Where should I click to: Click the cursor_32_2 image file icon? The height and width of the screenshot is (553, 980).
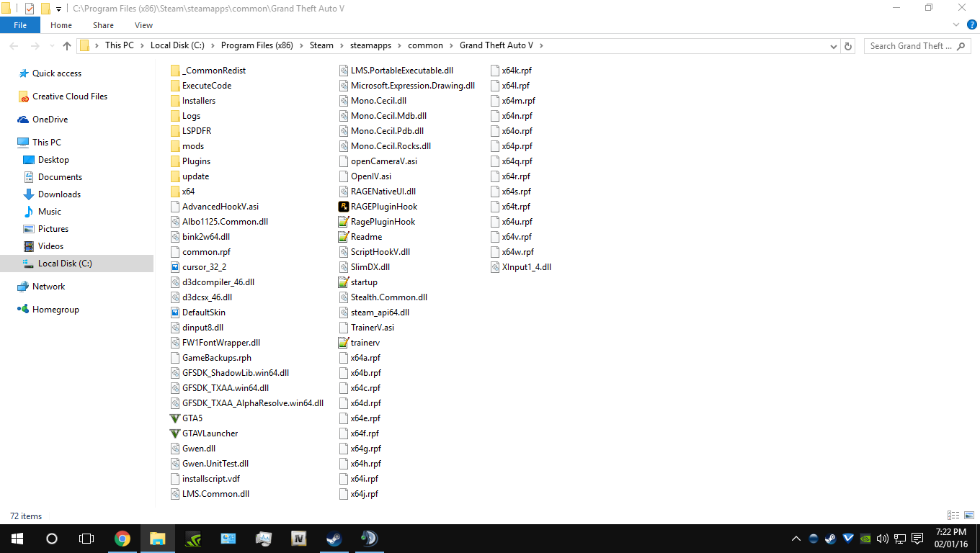click(174, 267)
